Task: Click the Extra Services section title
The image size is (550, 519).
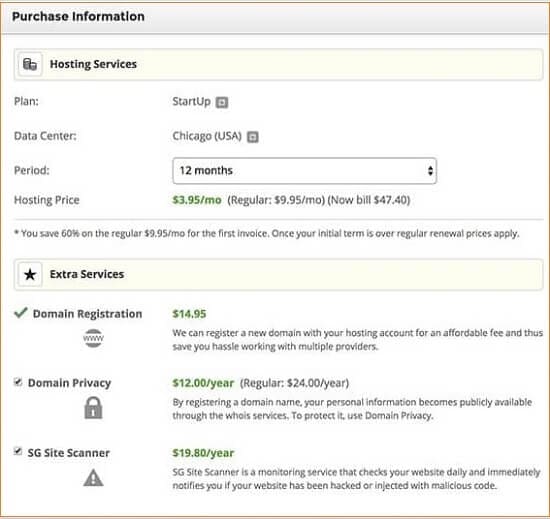Action: 87,274
